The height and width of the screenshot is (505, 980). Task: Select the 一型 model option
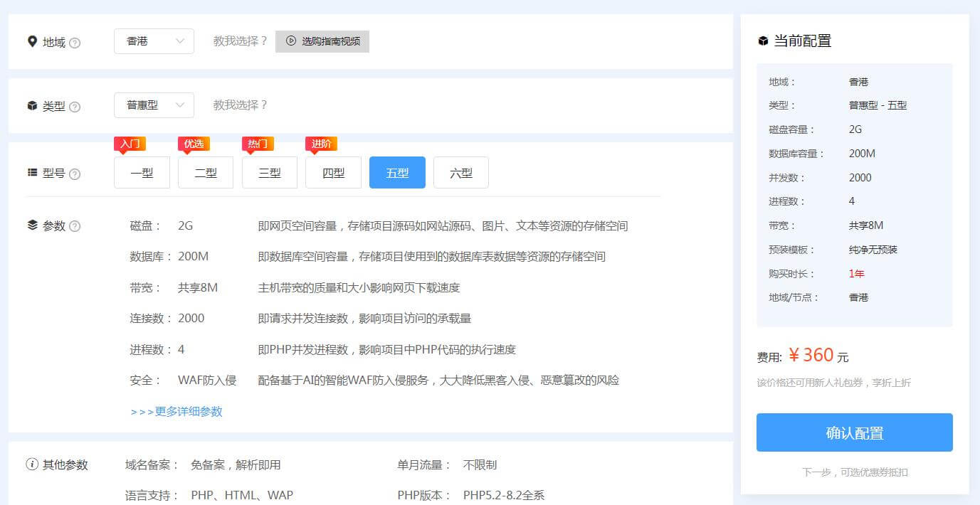point(142,173)
